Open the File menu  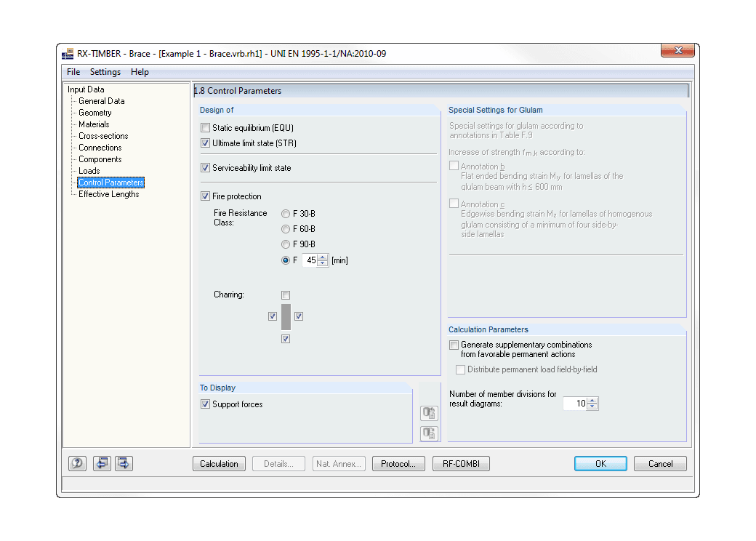[73, 71]
